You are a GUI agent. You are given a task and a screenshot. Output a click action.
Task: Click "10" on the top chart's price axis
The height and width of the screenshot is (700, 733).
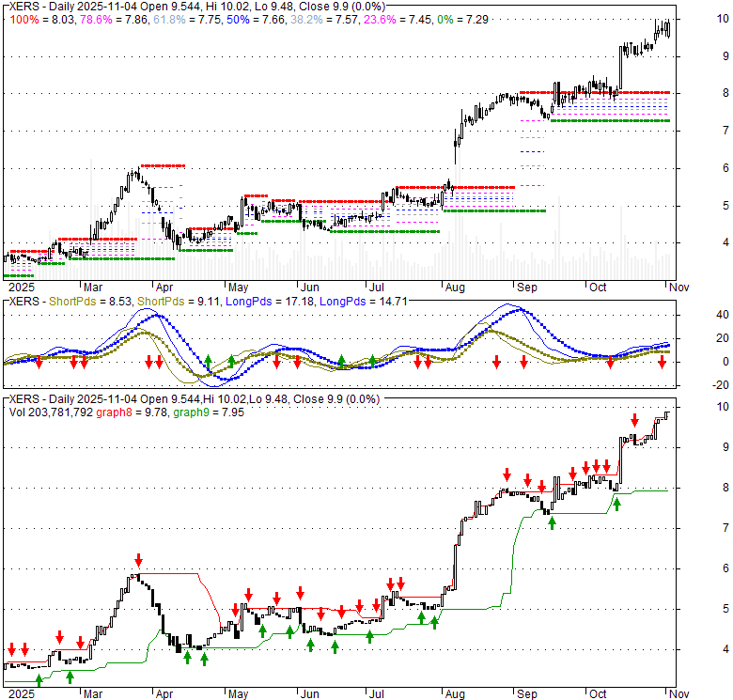(723, 19)
